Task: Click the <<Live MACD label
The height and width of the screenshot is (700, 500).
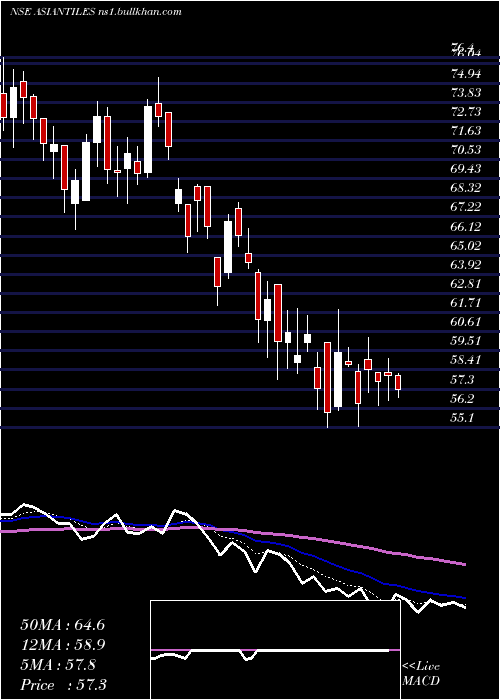Action: pyautogui.click(x=421, y=674)
